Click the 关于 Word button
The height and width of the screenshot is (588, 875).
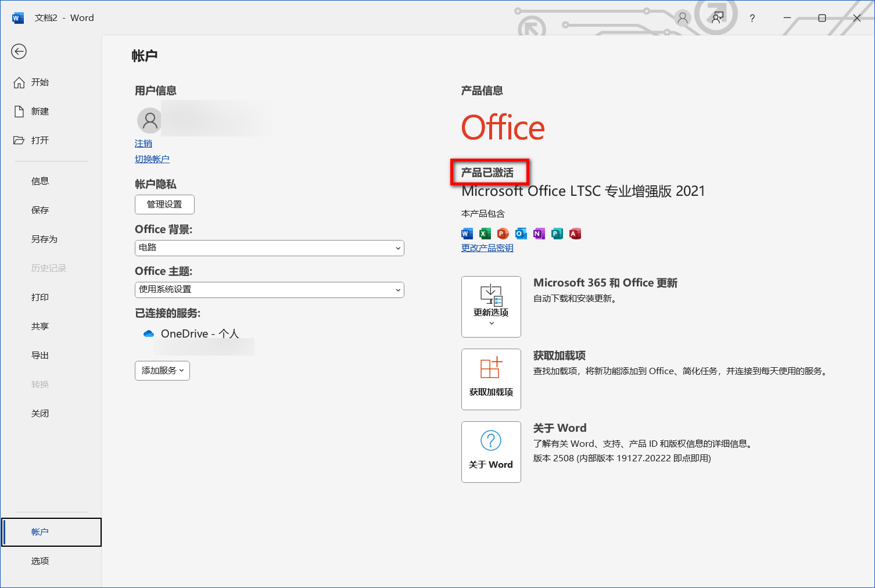point(491,452)
